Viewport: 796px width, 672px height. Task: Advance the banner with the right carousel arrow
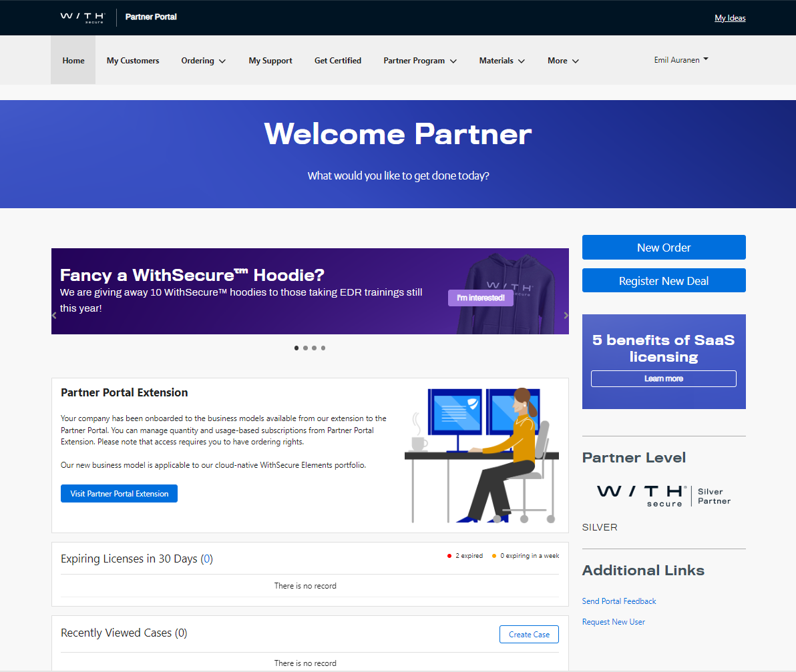click(x=566, y=315)
